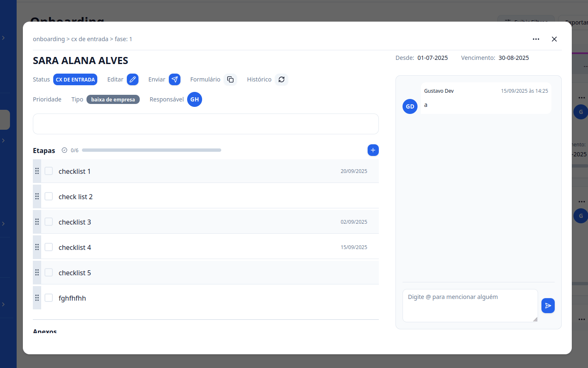Screen dimensions: 588x368
Task: Add a new etapa with plus button
Action: [373, 150]
